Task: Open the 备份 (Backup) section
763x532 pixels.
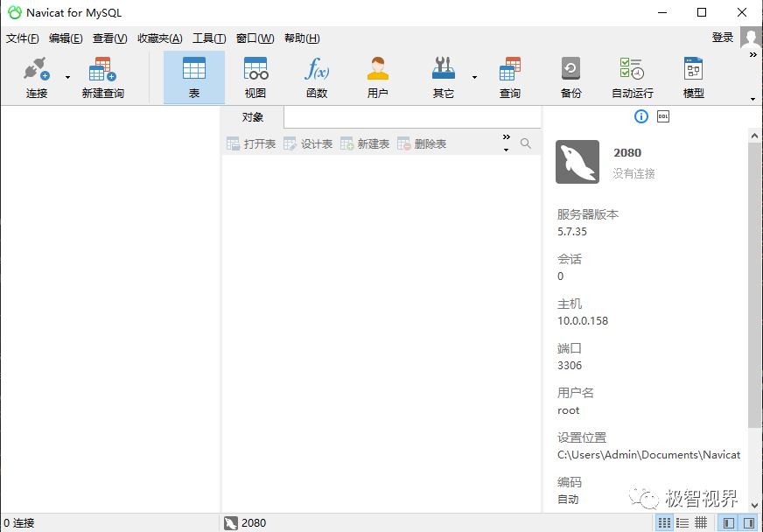Action: pos(570,77)
